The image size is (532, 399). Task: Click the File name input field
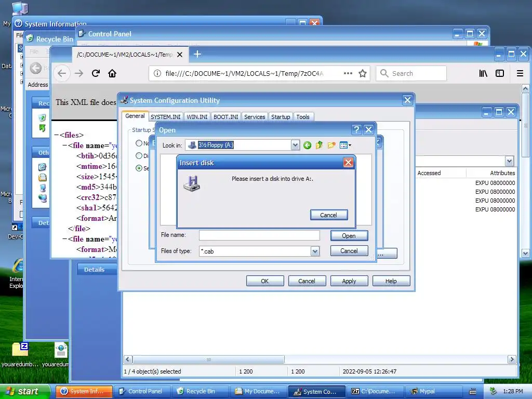(260, 235)
